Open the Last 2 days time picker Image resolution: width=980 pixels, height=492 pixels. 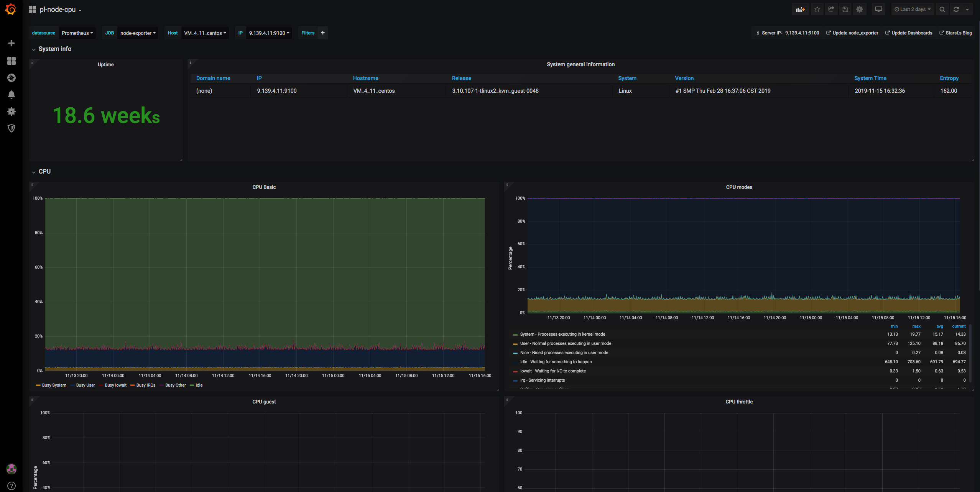pos(912,10)
